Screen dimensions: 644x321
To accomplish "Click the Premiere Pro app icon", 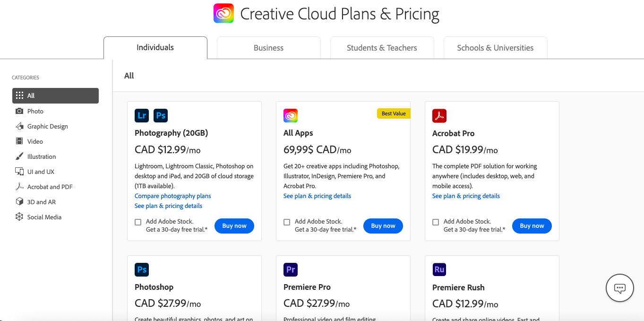I will [291, 269].
